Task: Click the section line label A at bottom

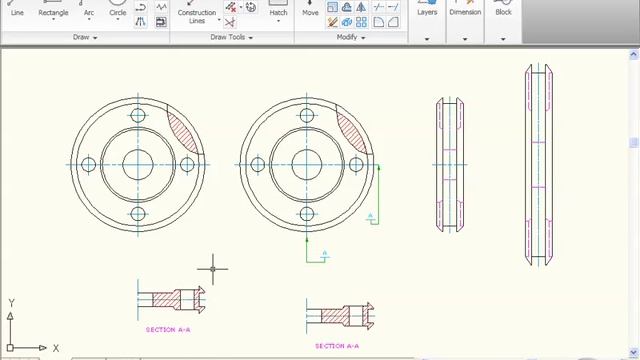Action: 325,254
